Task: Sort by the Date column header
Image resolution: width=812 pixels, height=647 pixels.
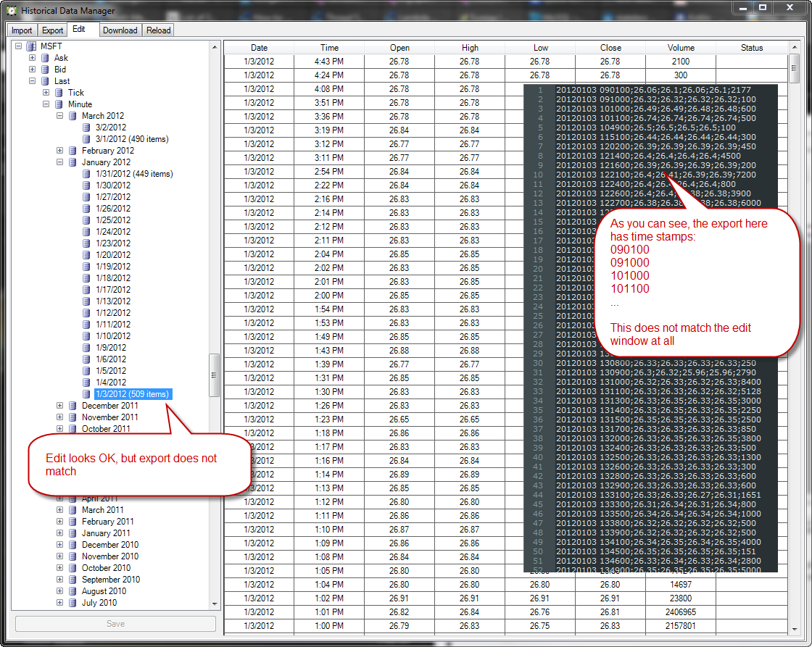Action: [259, 48]
